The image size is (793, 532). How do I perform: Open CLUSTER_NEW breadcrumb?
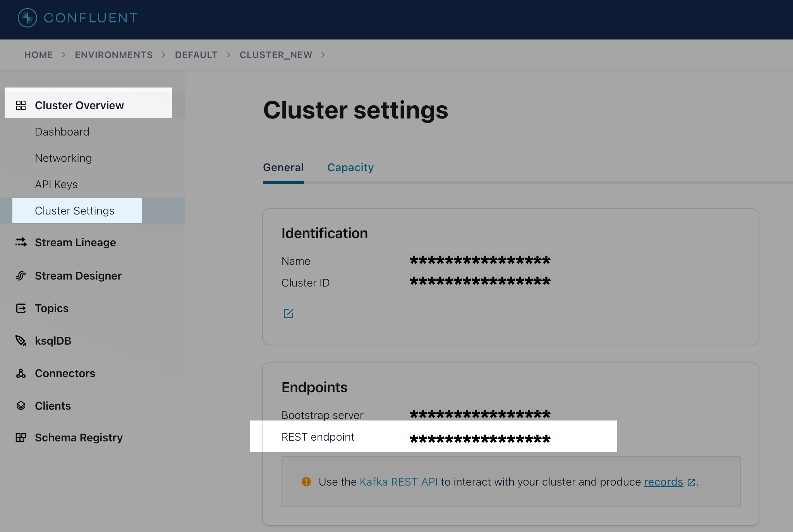(x=276, y=55)
